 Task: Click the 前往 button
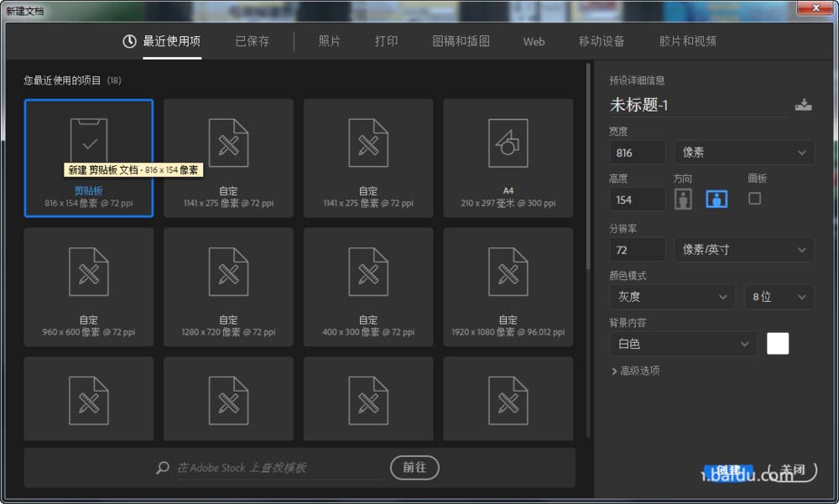(x=414, y=468)
